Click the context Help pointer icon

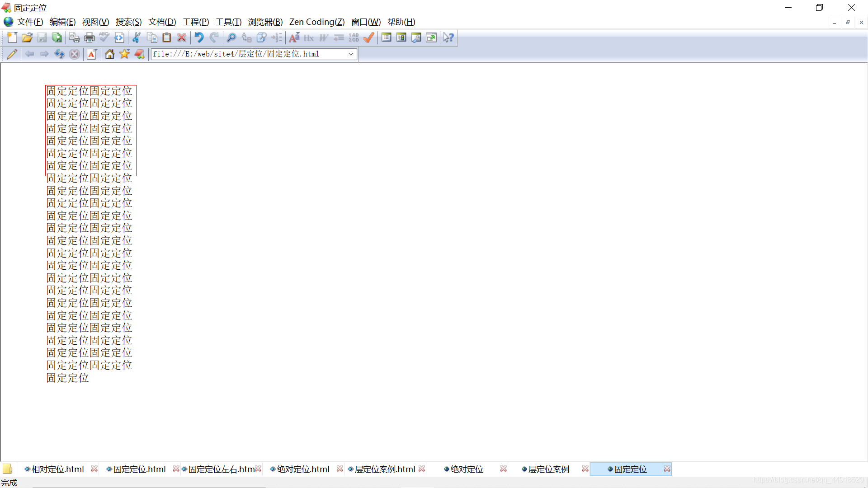[x=448, y=38]
